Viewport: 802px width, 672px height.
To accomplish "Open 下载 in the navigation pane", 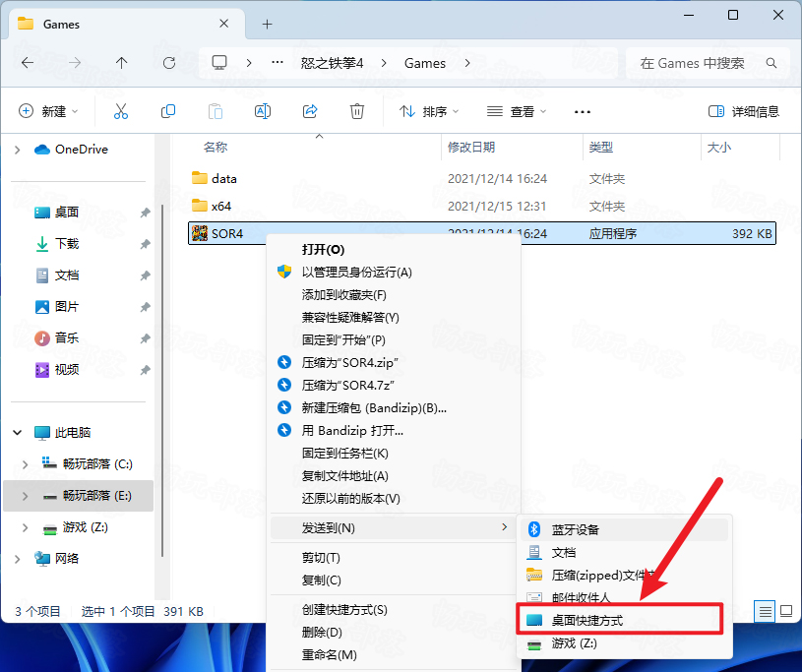I will coord(67,244).
